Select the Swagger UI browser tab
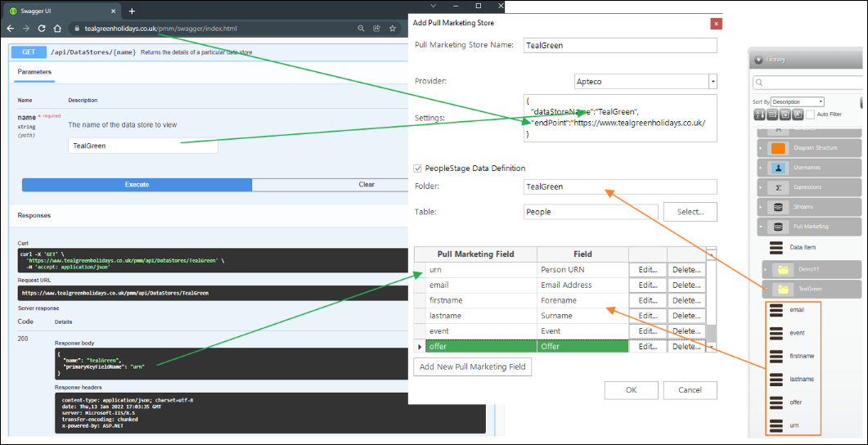868x445 pixels. (x=62, y=11)
